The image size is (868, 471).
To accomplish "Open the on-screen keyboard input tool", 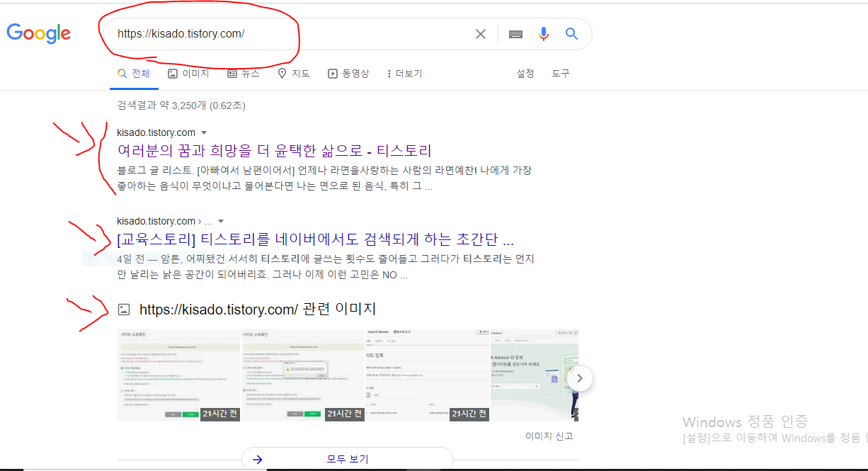I will [515, 34].
